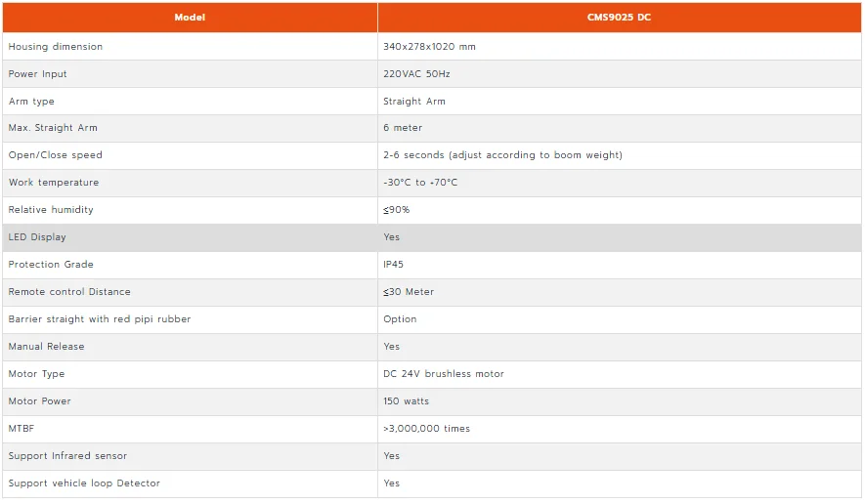This screenshot has height=504, width=865.
Task: Select the Arm type label
Action: [x=31, y=102]
